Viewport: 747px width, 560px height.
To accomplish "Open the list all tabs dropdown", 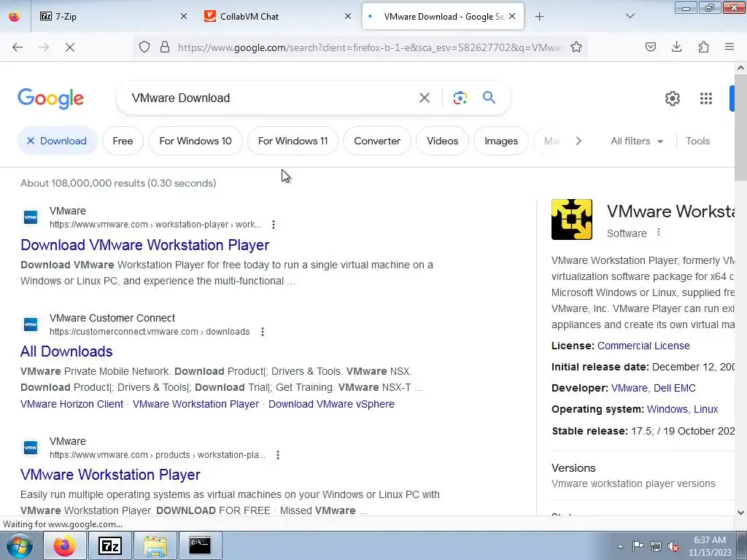I will coord(630,16).
